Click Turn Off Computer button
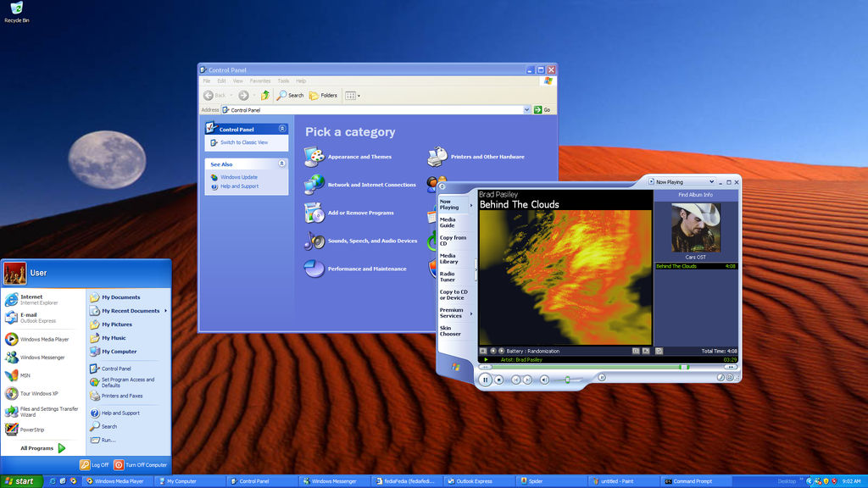868x488 pixels. click(x=141, y=465)
